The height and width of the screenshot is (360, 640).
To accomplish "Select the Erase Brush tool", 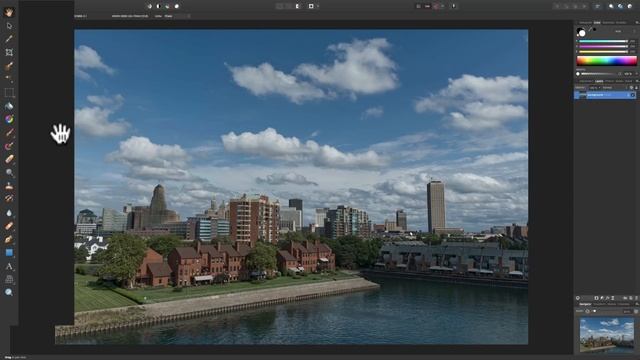I will coord(9,159).
